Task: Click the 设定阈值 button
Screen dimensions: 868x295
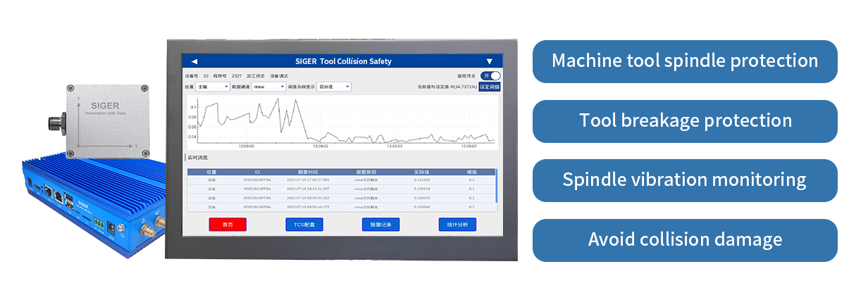Action: pyautogui.click(x=490, y=87)
